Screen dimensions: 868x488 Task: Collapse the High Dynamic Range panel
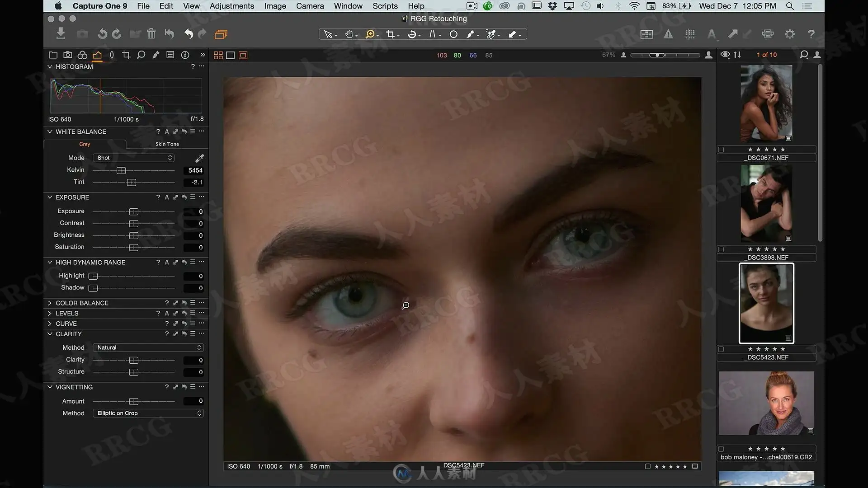coord(50,263)
